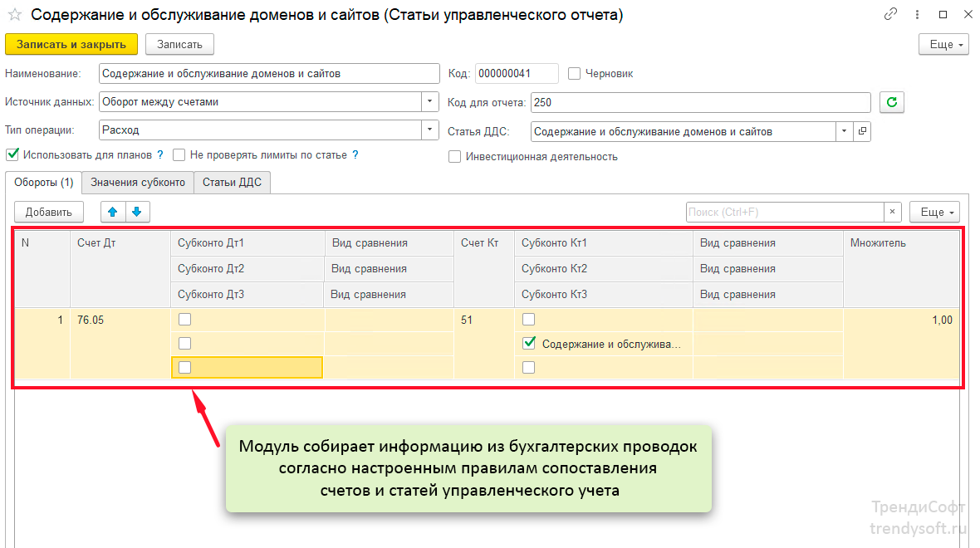
Task: Copy link via chain icon
Action: point(890,14)
